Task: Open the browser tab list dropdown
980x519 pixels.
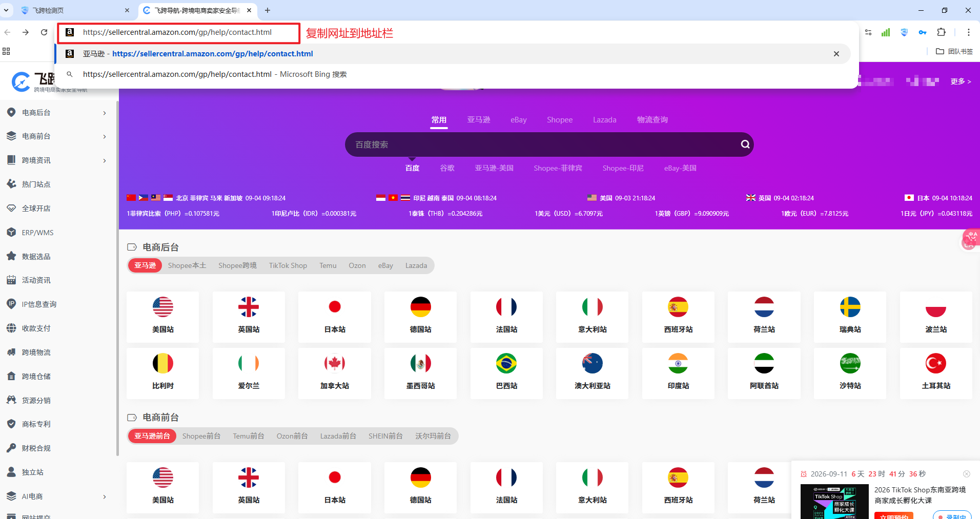Action: coord(6,10)
